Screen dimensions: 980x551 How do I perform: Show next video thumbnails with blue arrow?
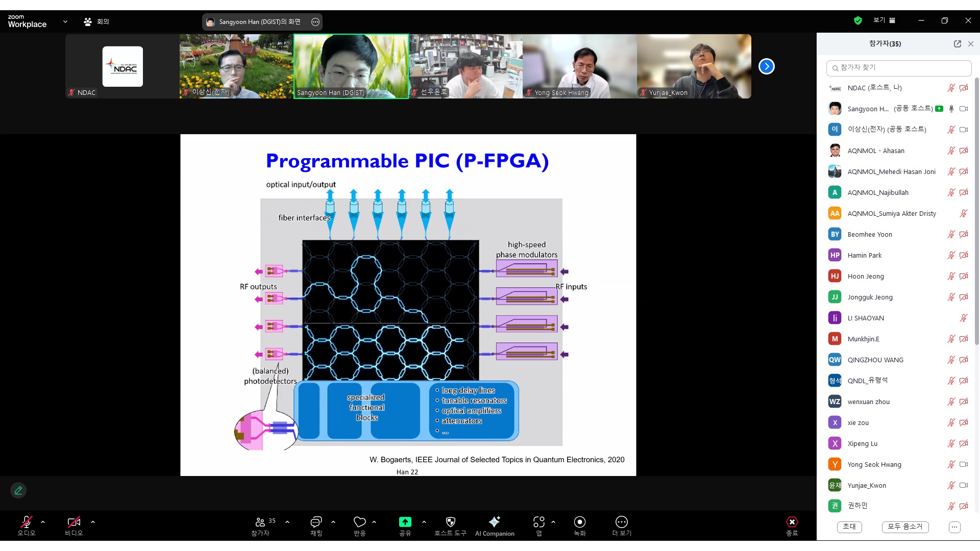pyautogui.click(x=766, y=66)
